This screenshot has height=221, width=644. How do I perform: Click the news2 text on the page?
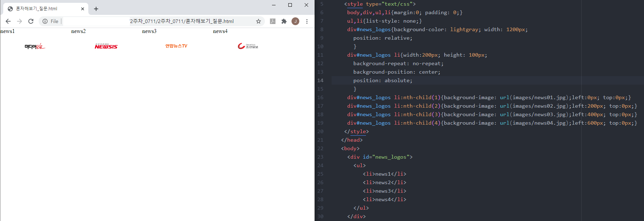point(78,31)
